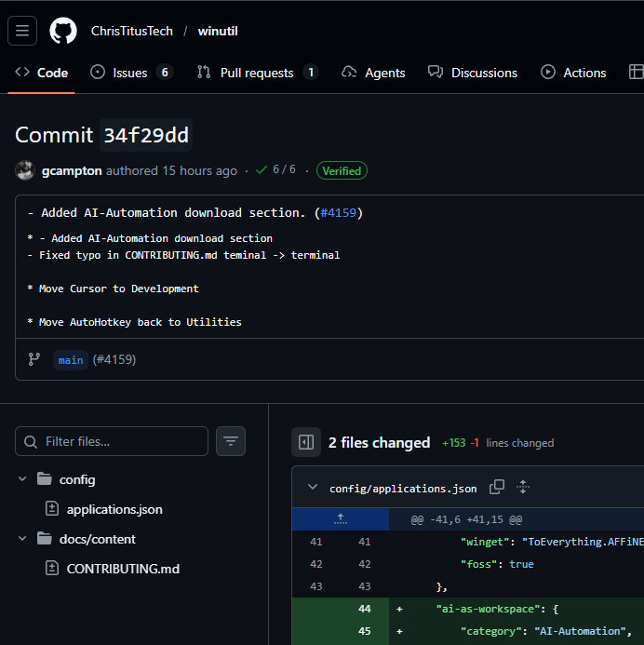Image resolution: width=644 pixels, height=645 pixels.
Task: Open the file filter options button
Action: pyautogui.click(x=231, y=441)
